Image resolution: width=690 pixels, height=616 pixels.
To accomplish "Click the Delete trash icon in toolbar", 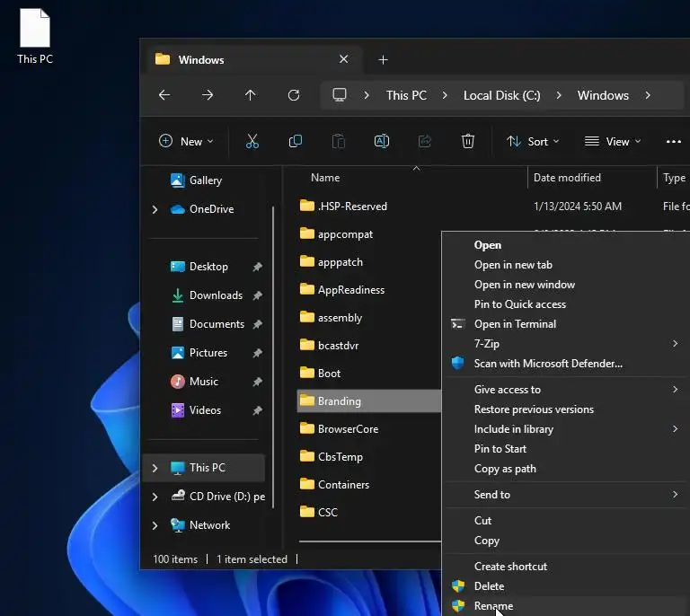I will coord(468,141).
